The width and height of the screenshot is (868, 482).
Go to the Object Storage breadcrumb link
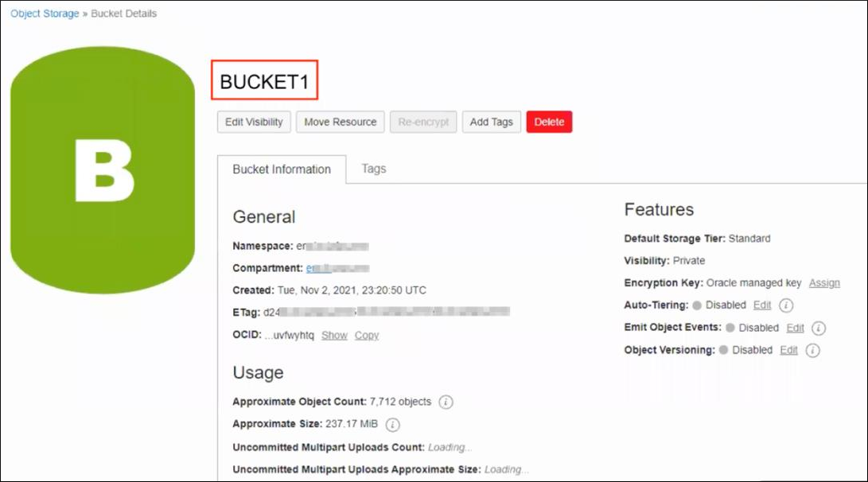pyautogui.click(x=45, y=14)
